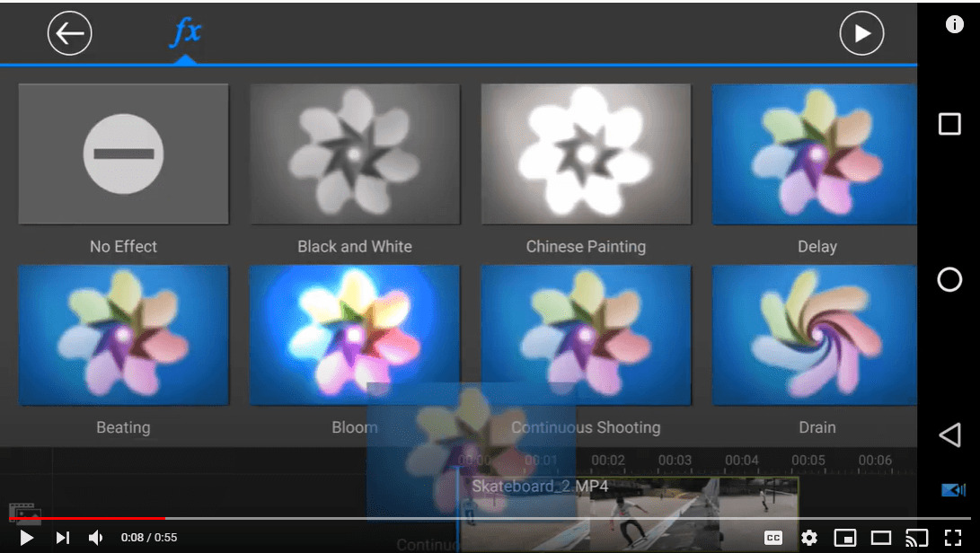Tap the Android home circle button
The width and height of the screenshot is (980, 553).
pos(949,279)
